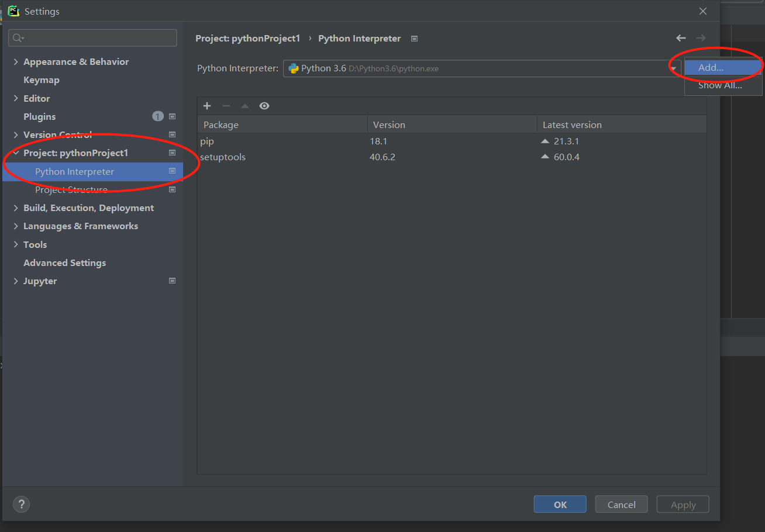Select Python Interpreter in the sidebar tree
The width and height of the screenshot is (765, 532).
(x=75, y=171)
